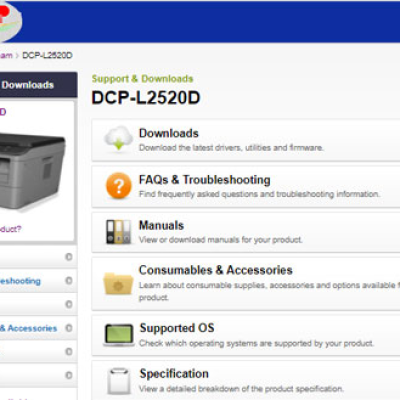Click 'Learn about consumable supplies' description

pyautogui.click(x=269, y=291)
